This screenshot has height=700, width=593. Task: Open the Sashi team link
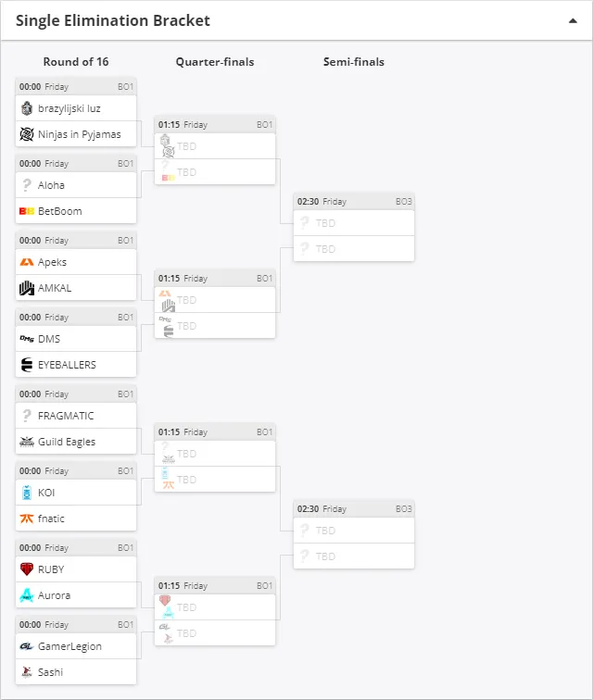pos(50,672)
